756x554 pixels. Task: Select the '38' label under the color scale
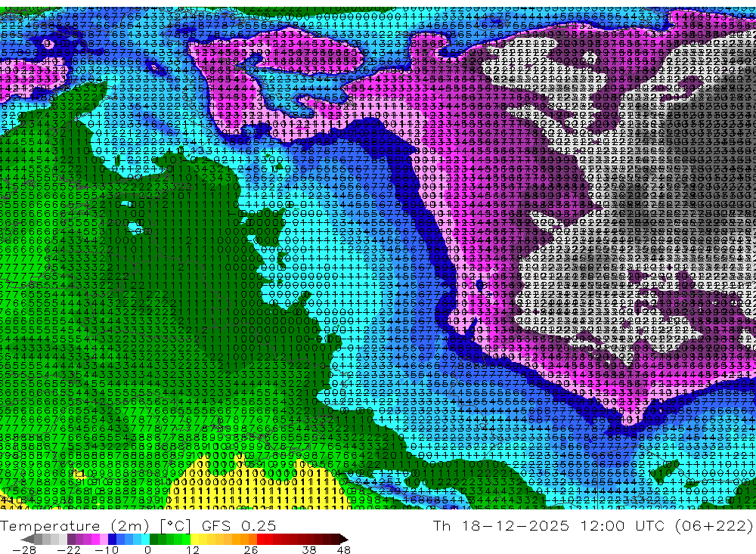pyautogui.click(x=309, y=549)
